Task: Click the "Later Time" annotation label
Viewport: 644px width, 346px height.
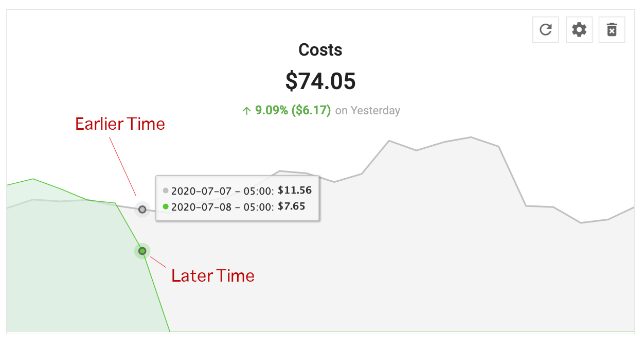Action: [213, 276]
